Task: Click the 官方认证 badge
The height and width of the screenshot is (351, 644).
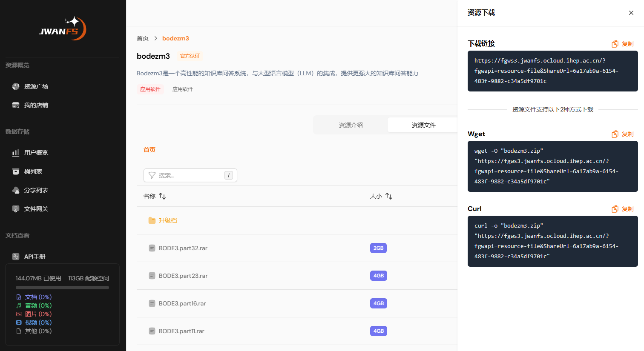Action: [x=190, y=56]
